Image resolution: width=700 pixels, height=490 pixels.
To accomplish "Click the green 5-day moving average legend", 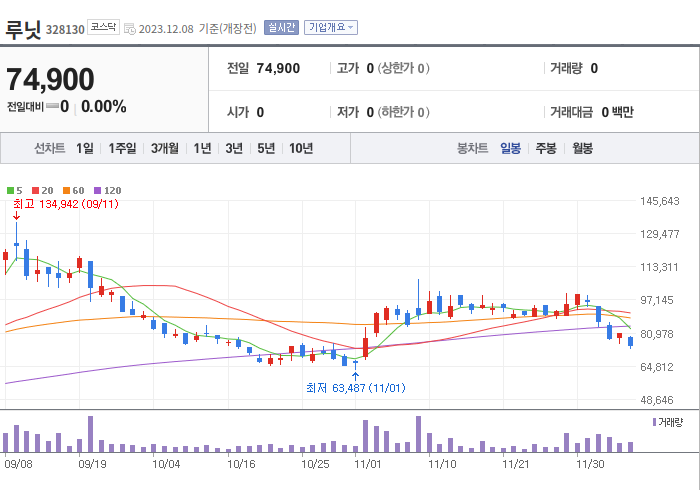I will coord(14,191).
